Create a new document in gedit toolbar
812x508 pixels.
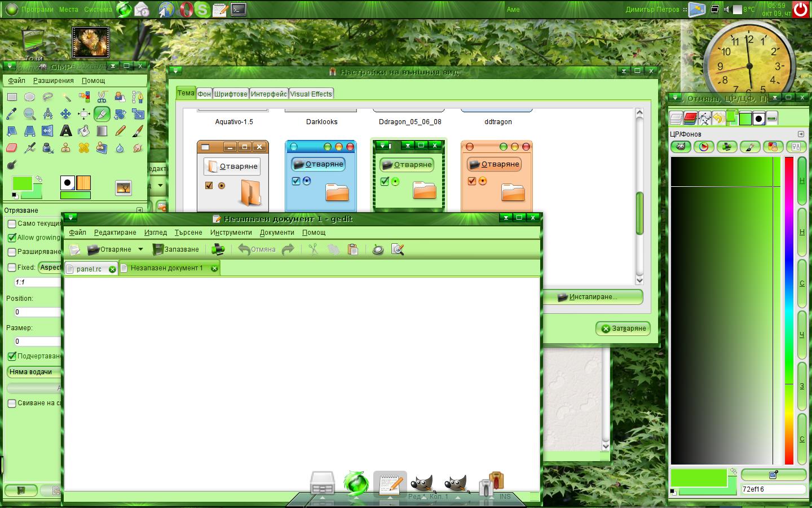(x=74, y=249)
